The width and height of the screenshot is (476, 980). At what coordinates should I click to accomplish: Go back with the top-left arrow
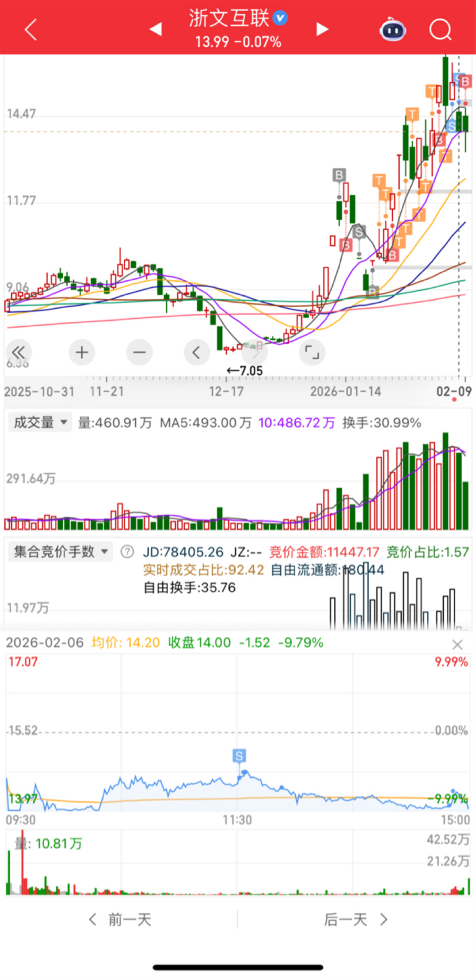(30, 29)
